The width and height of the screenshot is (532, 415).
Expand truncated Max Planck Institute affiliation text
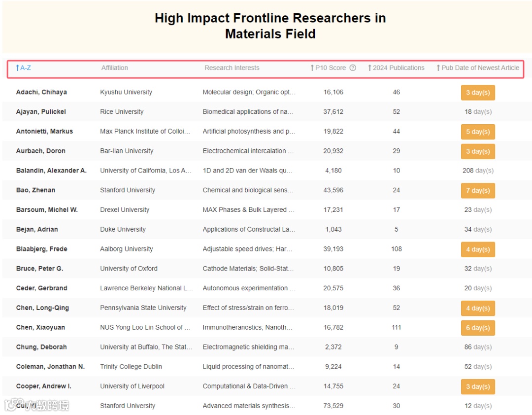pyautogui.click(x=145, y=132)
